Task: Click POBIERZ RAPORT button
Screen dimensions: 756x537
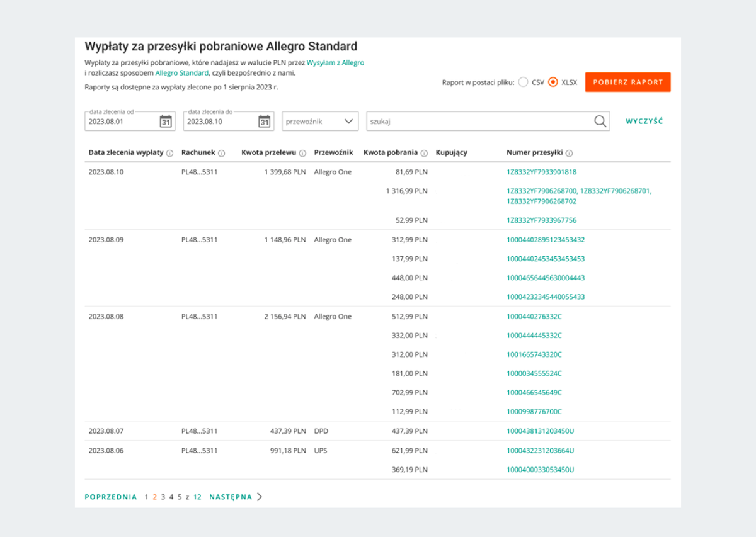Action: pyautogui.click(x=627, y=82)
